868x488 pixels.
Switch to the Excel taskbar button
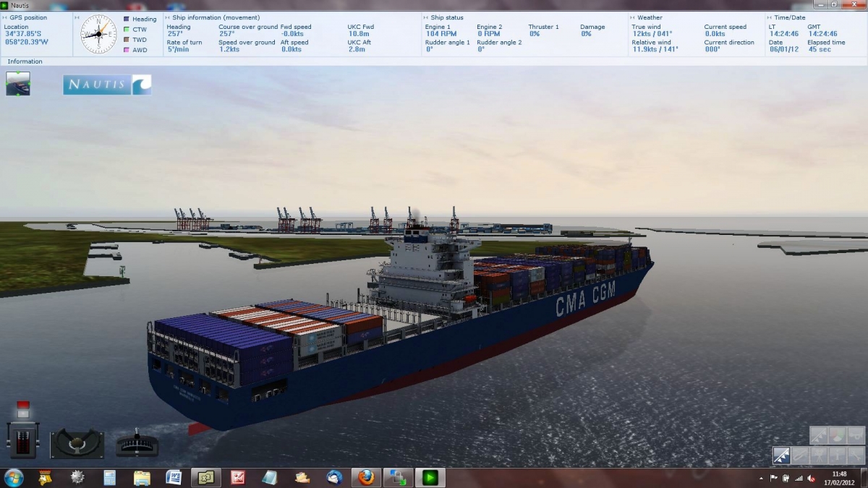[x=205, y=477]
